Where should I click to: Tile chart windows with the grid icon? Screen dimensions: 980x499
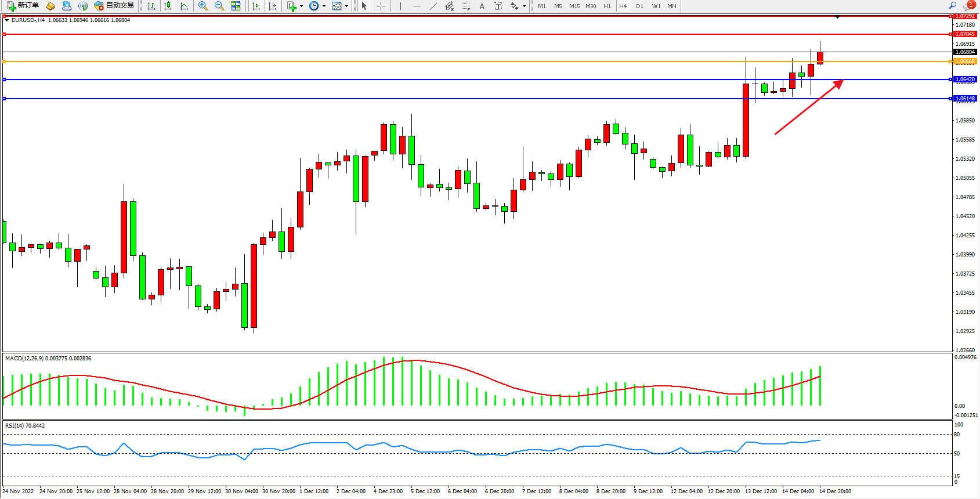pyautogui.click(x=236, y=6)
